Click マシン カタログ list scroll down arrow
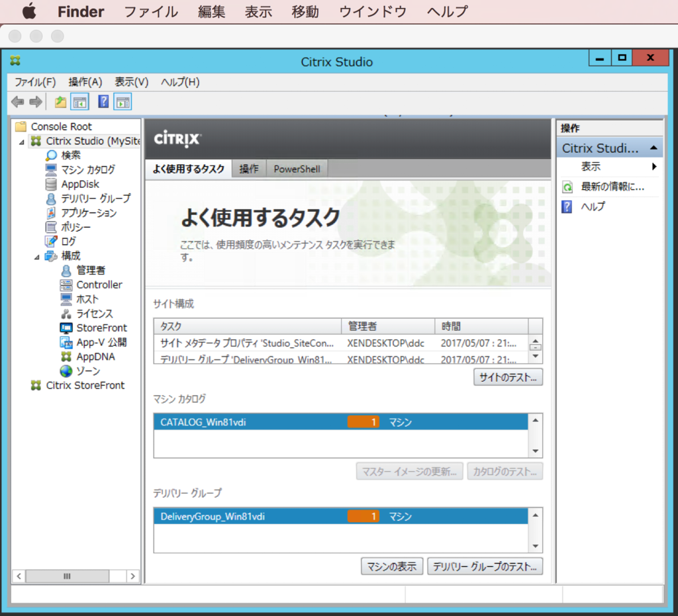Viewport: 678px width, 616px height. coord(535,451)
